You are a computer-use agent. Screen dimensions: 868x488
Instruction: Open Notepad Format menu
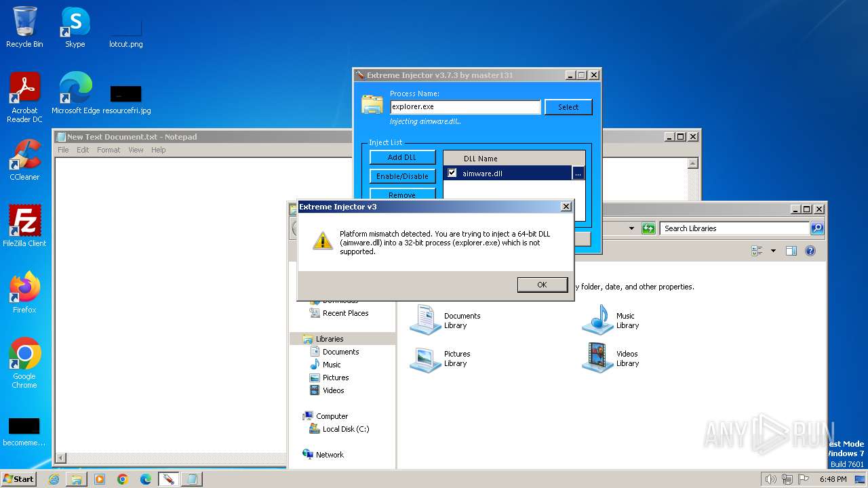click(108, 150)
